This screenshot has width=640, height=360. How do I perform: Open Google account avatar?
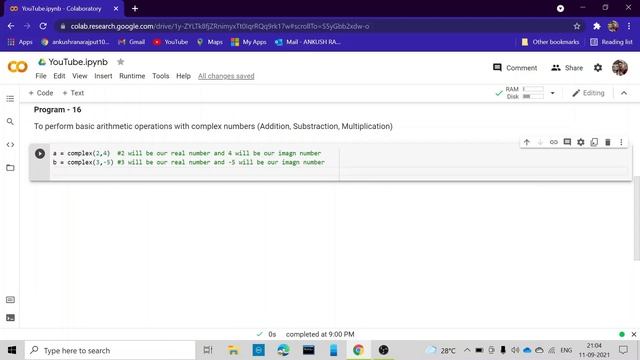(x=620, y=68)
